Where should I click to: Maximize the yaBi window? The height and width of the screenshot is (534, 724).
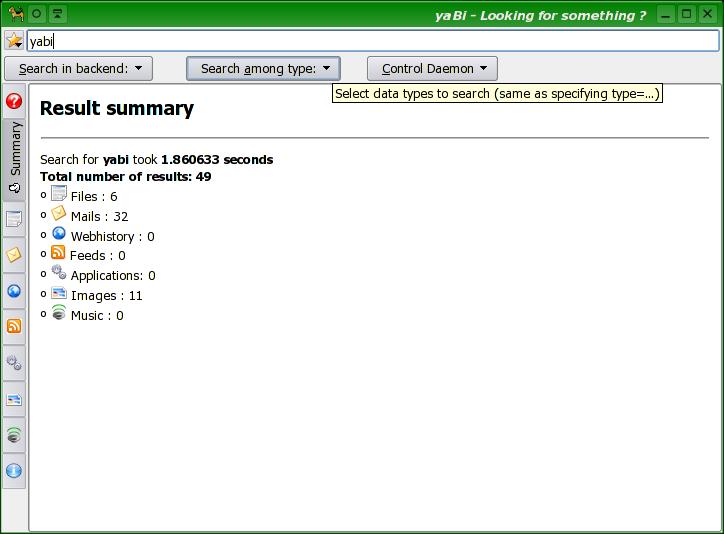687,14
